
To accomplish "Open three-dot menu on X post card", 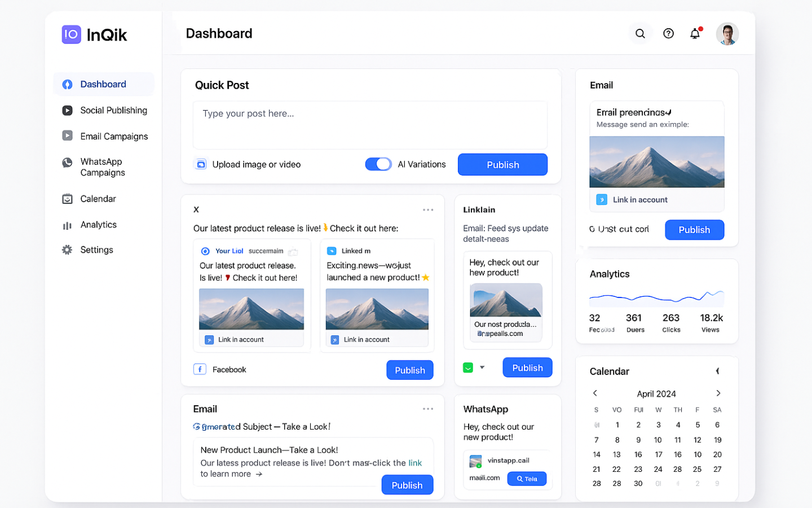I will pos(428,209).
